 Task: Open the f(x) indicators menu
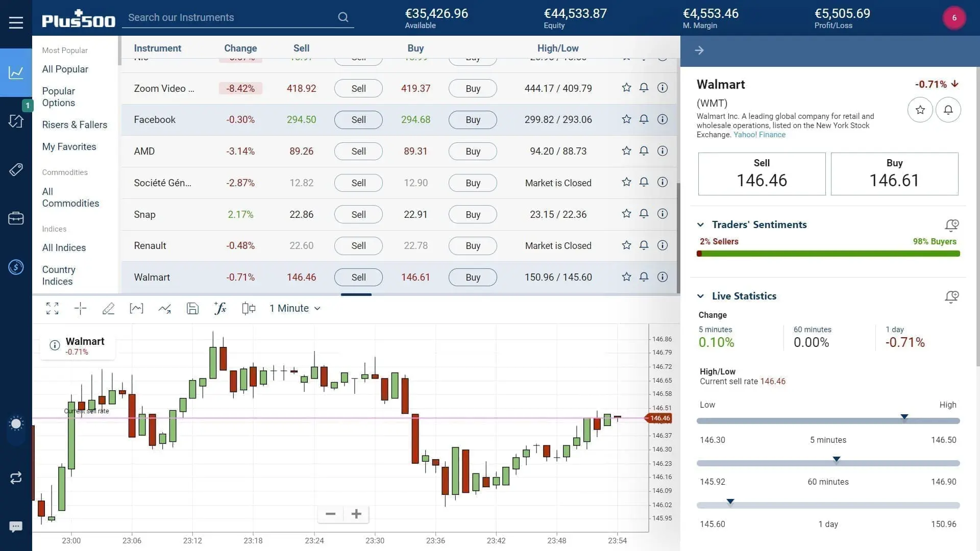click(x=220, y=308)
